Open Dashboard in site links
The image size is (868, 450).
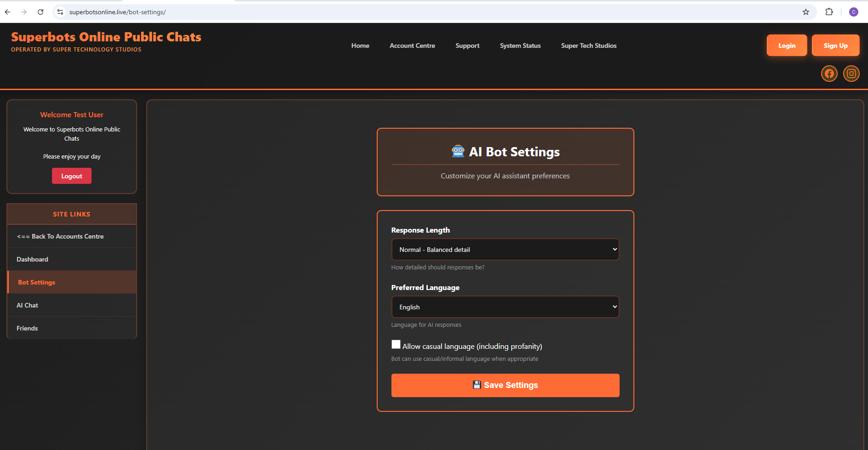point(72,259)
